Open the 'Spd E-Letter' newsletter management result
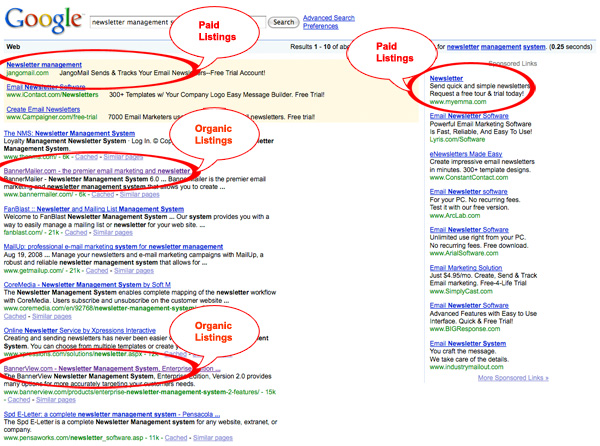The image size is (600, 446). pyautogui.click(x=112, y=414)
